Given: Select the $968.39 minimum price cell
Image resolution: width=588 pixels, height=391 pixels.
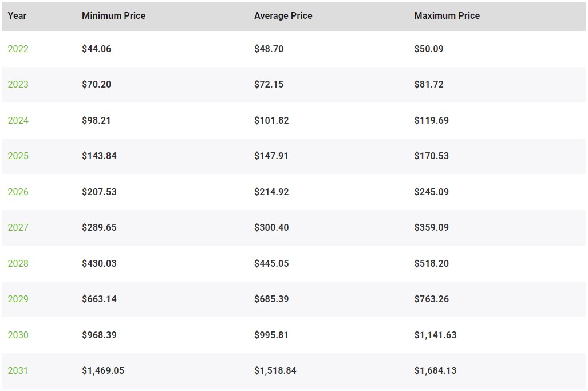Looking at the screenshot, I should click(x=100, y=335).
